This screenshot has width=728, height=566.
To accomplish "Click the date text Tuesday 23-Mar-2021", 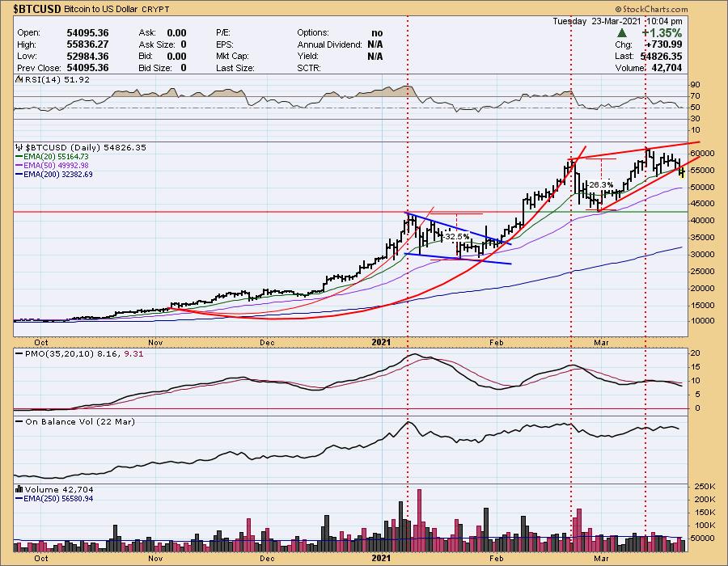I will click(x=597, y=21).
